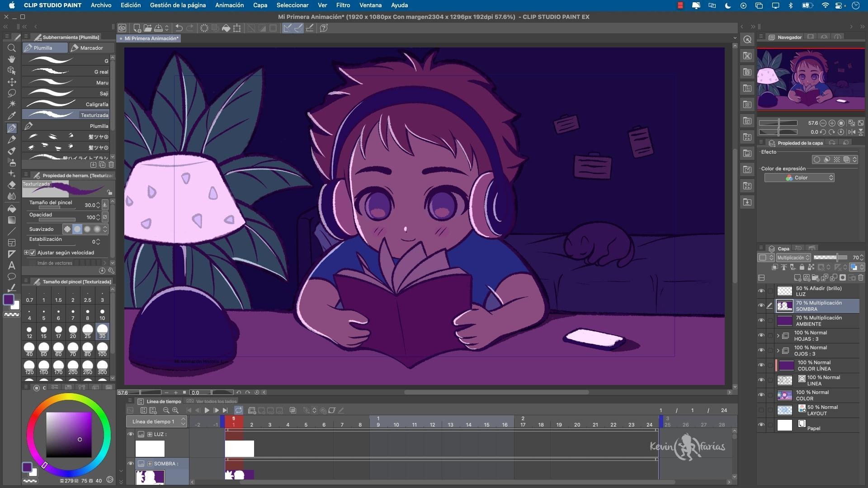Screen dimensions: 868x488
Task: Click the Undo arrow in command bar
Action: pyautogui.click(x=179, y=28)
